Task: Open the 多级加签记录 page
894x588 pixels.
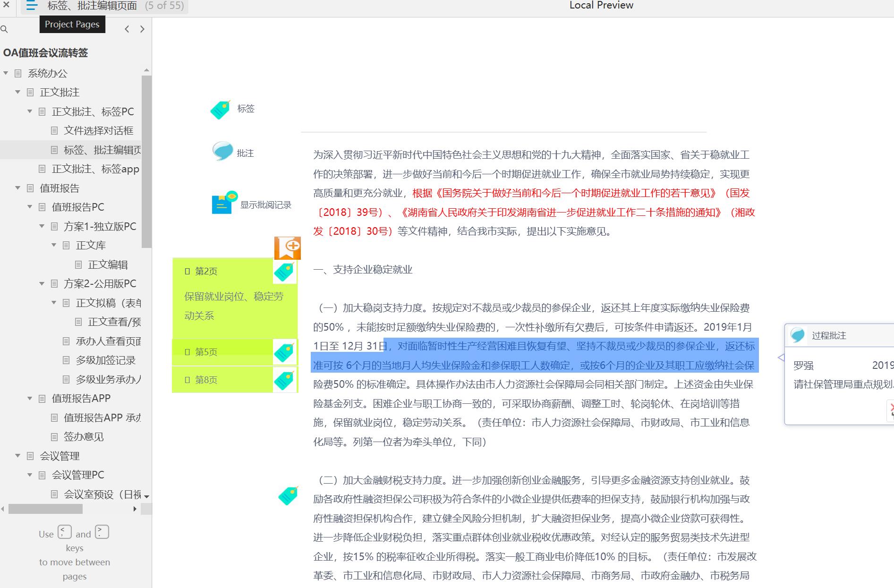Action: 105,360
